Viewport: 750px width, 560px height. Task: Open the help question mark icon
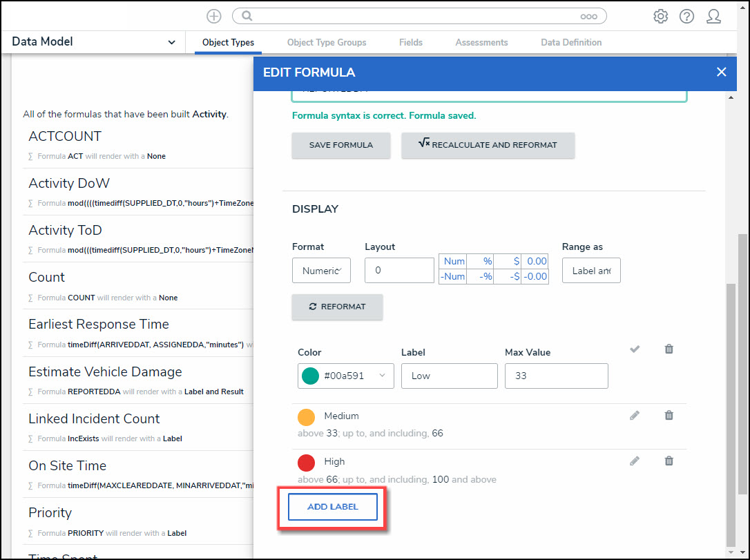686,17
